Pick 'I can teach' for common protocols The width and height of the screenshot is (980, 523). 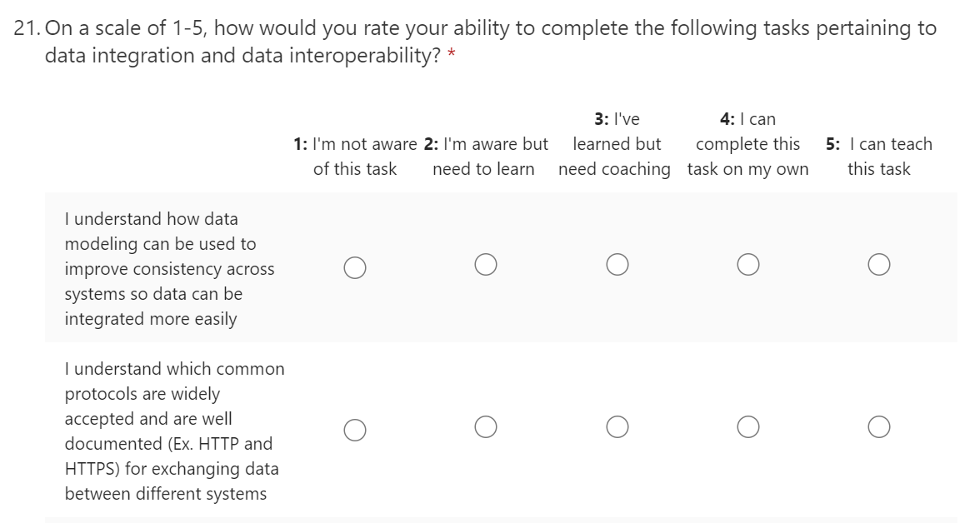tap(878, 426)
